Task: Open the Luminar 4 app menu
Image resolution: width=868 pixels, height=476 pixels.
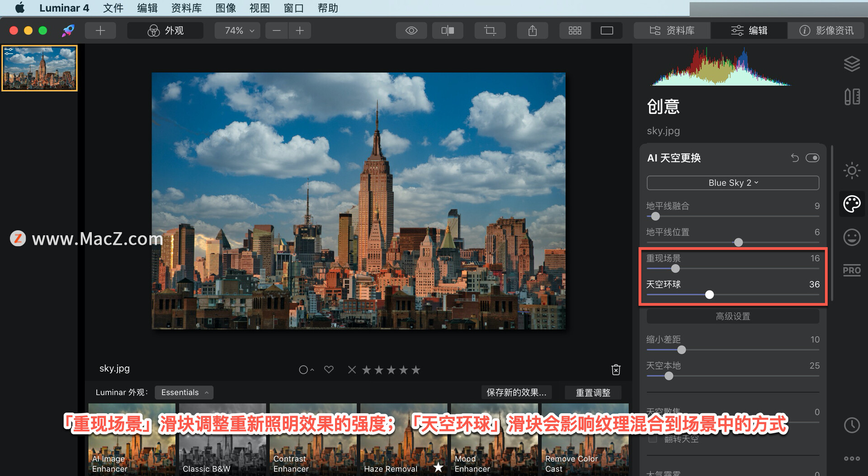Action: pyautogui.click(x=64, y=8)
